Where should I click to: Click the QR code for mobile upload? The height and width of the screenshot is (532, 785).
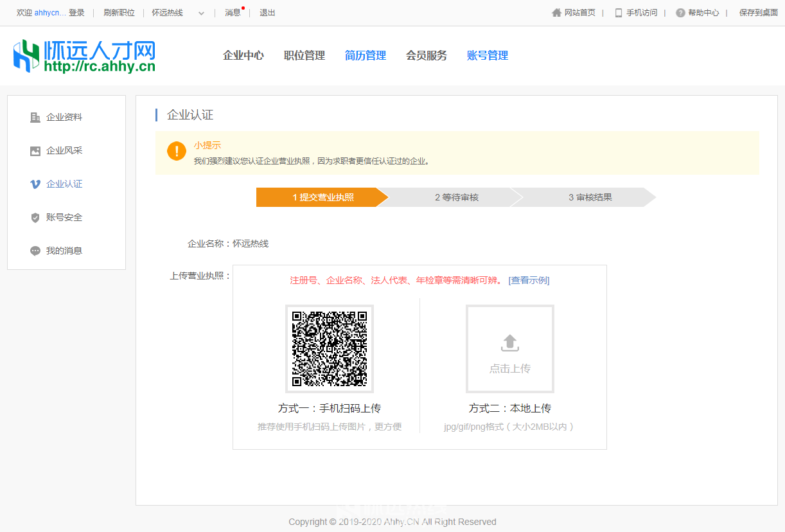(330, 349)
